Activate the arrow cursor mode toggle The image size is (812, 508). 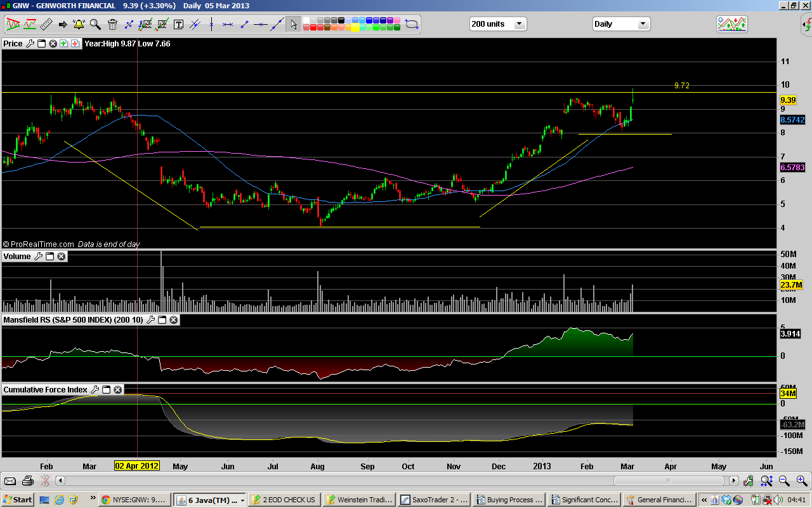pyautogui.click(x=293, y=25)
